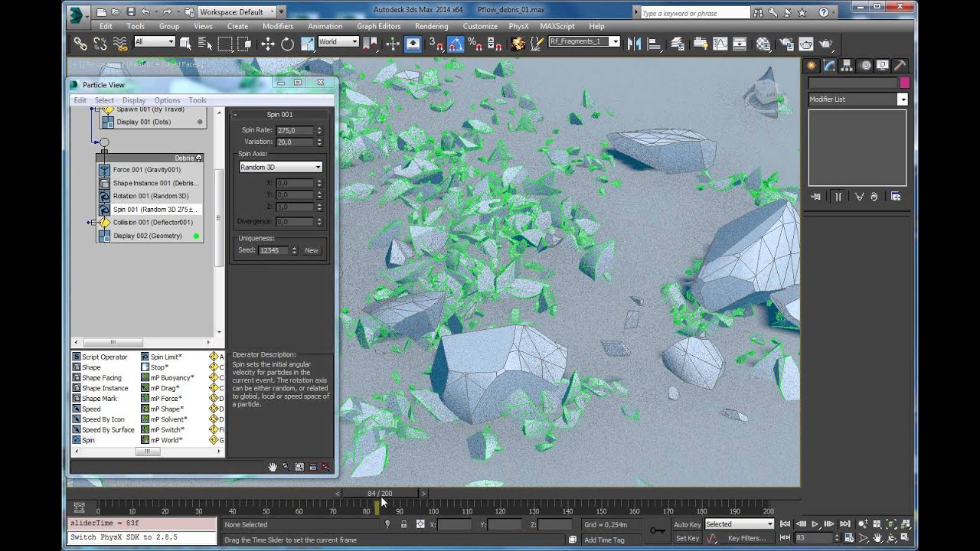Choose Rectangular Selection Region tool

click(224, 44)
